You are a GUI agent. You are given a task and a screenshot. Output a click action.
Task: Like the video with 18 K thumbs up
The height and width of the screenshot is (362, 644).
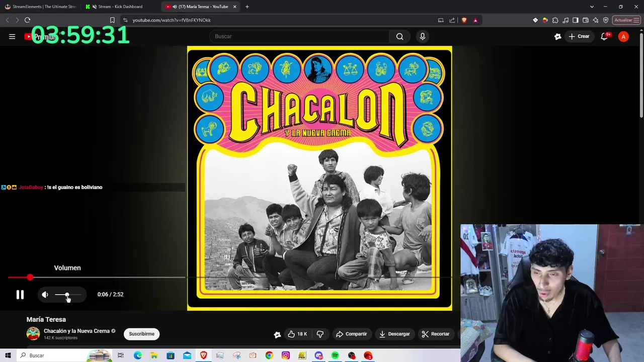297,334
